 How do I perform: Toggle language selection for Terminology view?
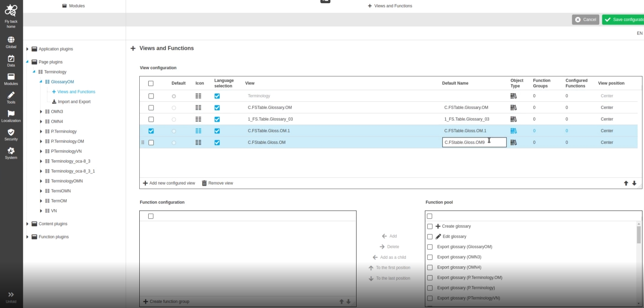[217, 96]
